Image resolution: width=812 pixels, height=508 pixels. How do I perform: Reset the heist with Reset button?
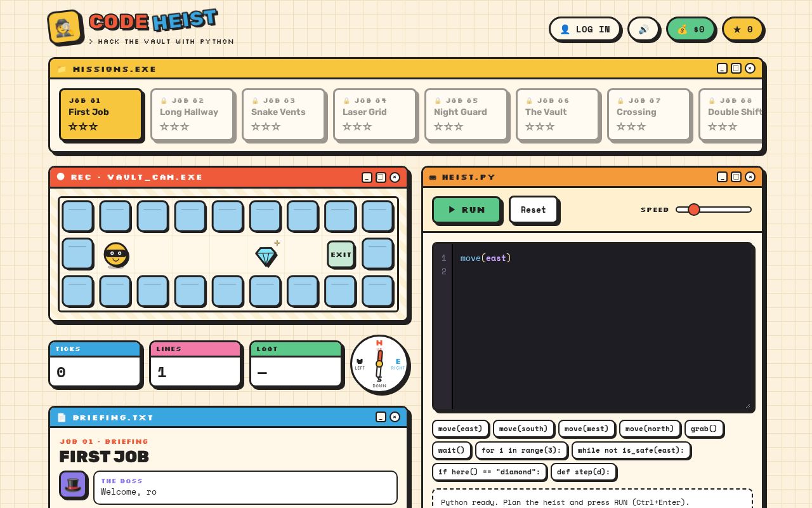534,210
